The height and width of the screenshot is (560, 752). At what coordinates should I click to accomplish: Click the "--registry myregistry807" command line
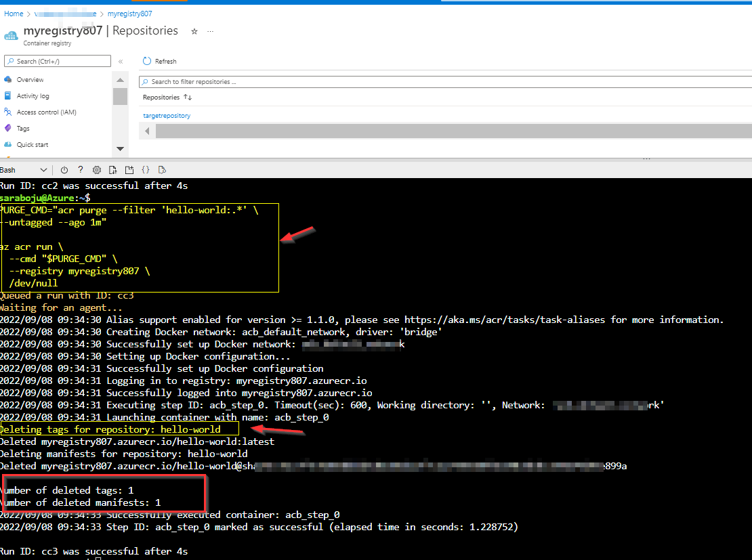click(79, 271)
